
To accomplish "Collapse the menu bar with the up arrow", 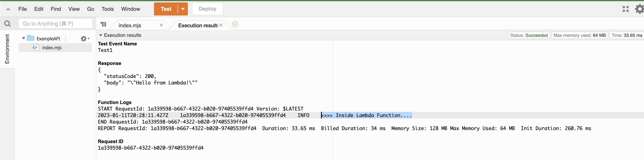I will click(8, 9).
